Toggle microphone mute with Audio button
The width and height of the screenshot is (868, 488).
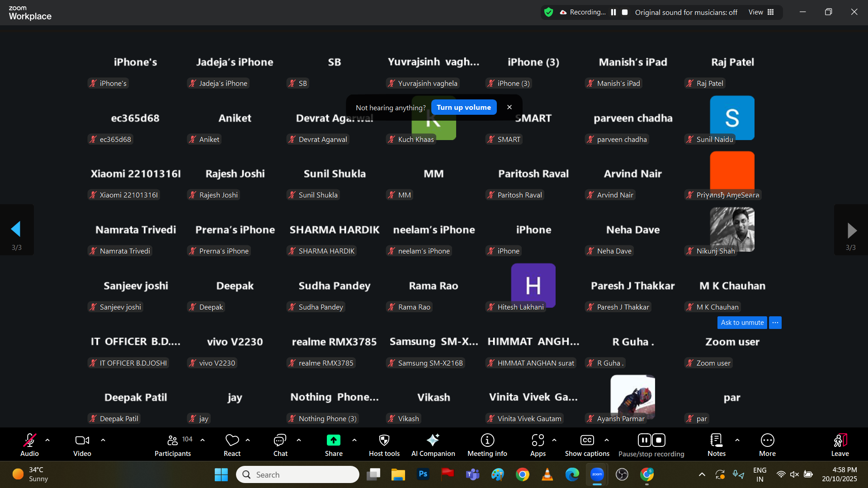click(29, 441)
